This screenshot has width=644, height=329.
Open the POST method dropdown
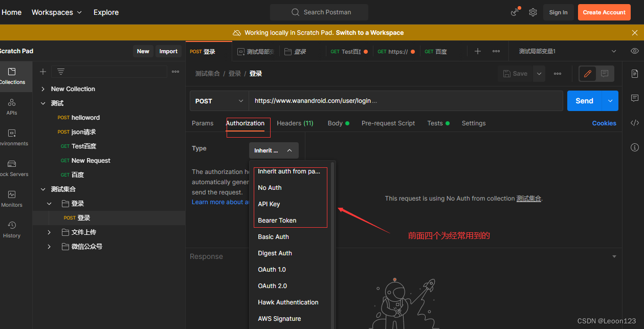pyautogui.click(x=219, y=101)
